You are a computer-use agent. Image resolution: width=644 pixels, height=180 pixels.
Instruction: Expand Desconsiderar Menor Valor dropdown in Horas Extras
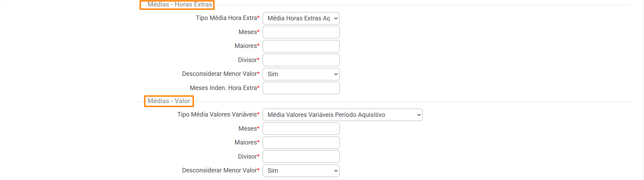pos(301,74)
